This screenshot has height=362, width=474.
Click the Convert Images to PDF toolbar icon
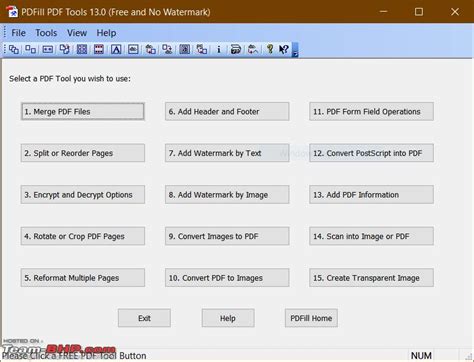pyautogui.click(x=150, y=50)
